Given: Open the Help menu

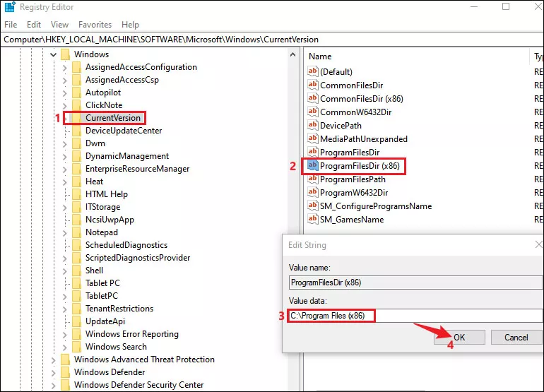Looking at the screenshot, I should (130, 25).
